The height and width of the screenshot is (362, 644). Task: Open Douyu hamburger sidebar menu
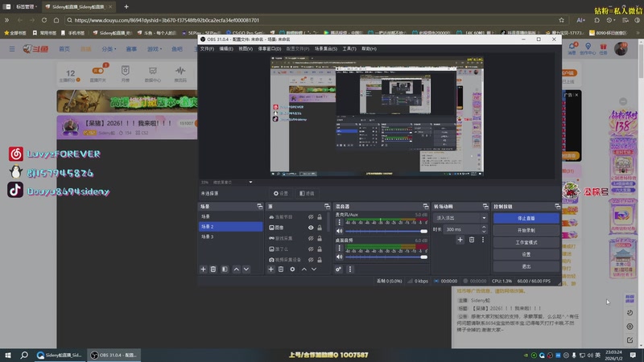point(12,49)
